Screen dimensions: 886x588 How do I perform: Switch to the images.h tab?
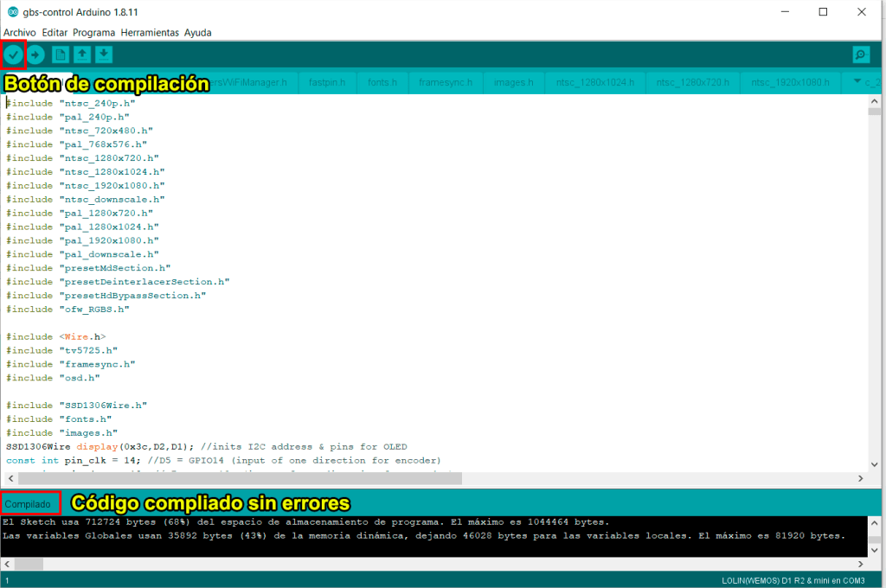pos(513,82)
